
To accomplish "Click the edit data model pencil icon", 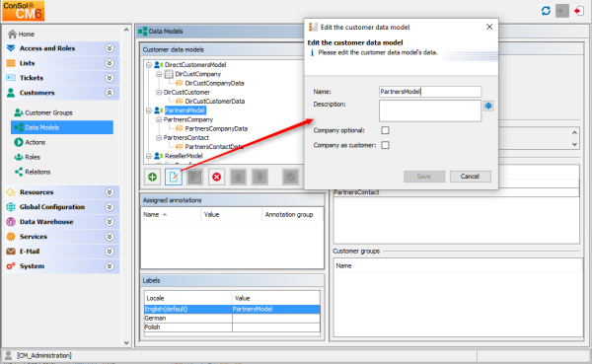I will pyautogui.click(x=174, y=177).
